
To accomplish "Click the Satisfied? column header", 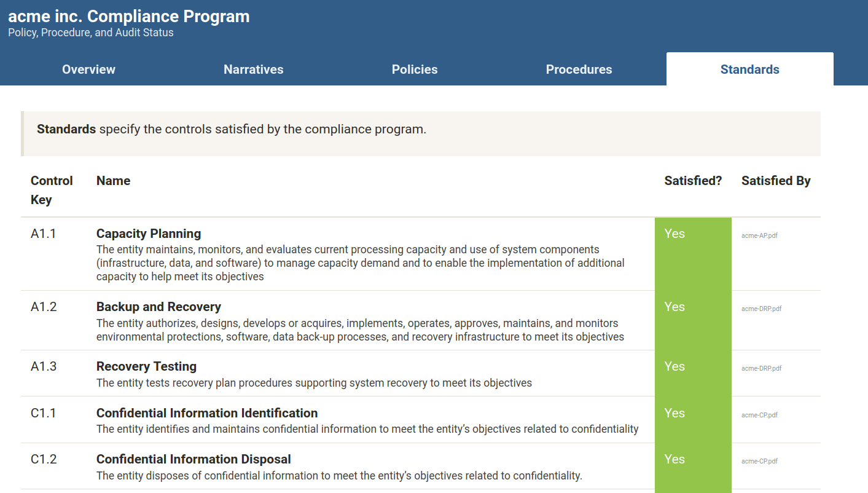I will pyautogui.click(x=693, y=181).
